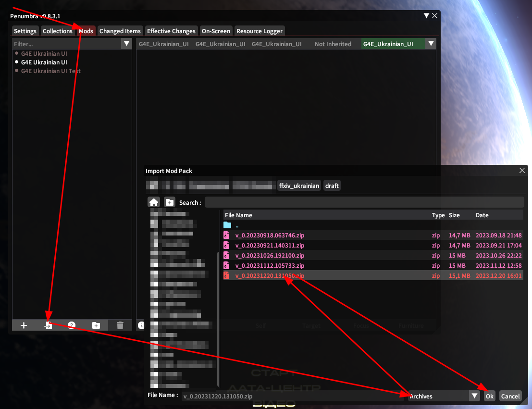Image resolution: width=532 pixels, height=409 pixels.
Task: Click the trash delete mod icon
Action: pyautogui.click(x=120, y=325)
